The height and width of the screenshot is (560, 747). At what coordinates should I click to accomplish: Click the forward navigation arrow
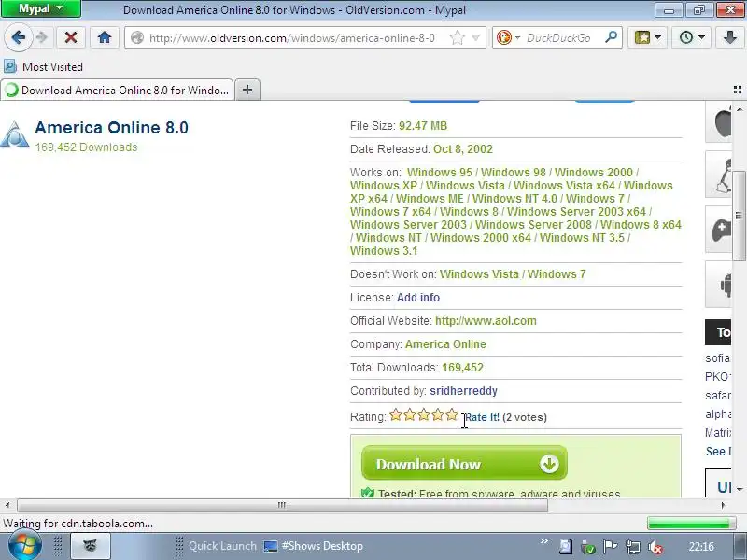pyautogui.click(x=42, y=37)
